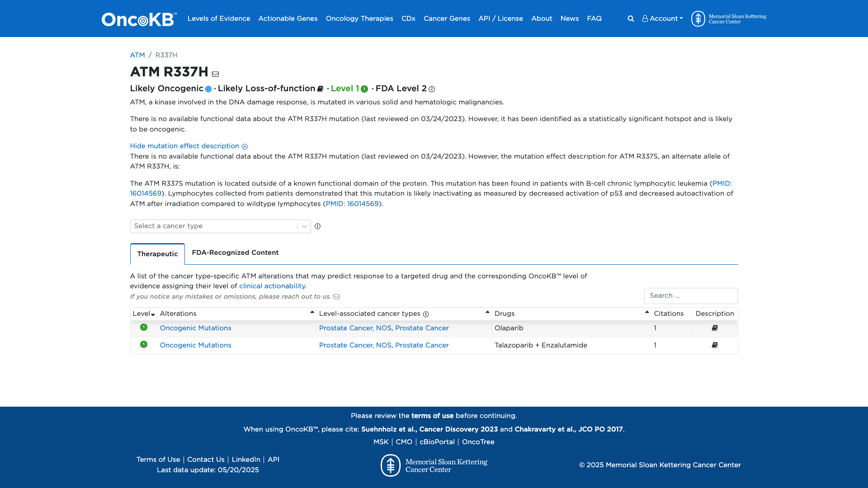Viewport: 868px width, 488px height.
Task: Click the Memorial Sloan Kettering header logo
Action: 728,19
